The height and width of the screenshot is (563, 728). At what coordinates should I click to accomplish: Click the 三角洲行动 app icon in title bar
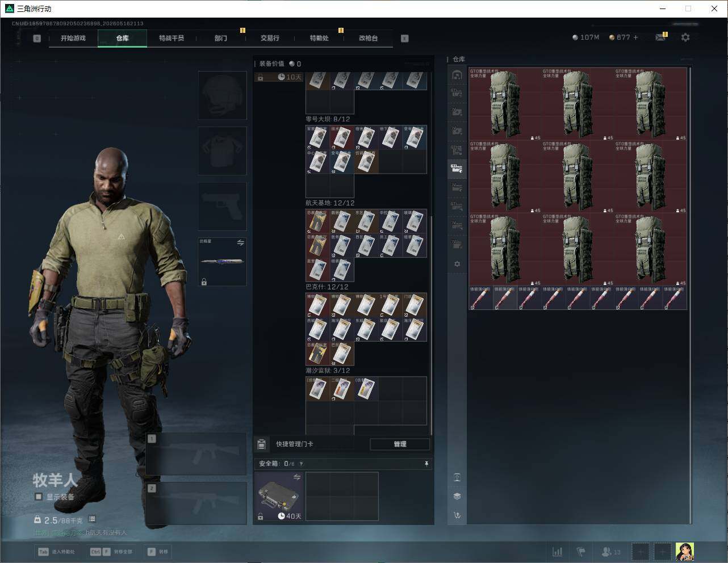coord(10,9)
